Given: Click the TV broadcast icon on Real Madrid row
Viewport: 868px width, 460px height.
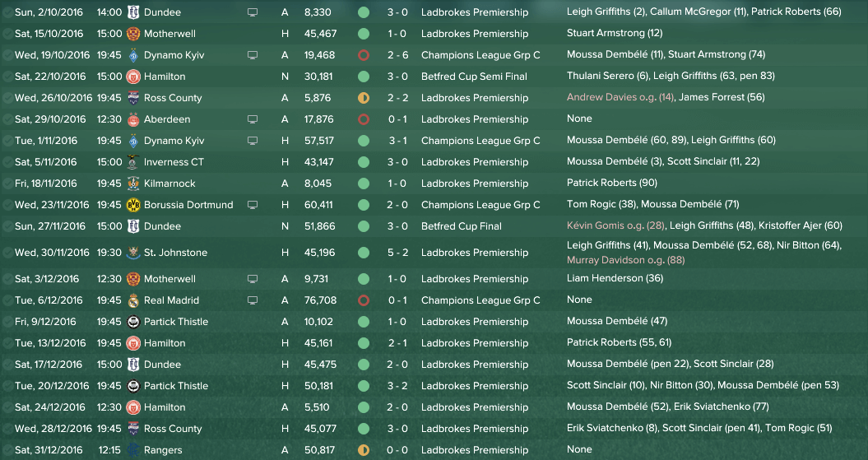Looking at the screenshot, I should pyautogui.click(x=253, y=300).
